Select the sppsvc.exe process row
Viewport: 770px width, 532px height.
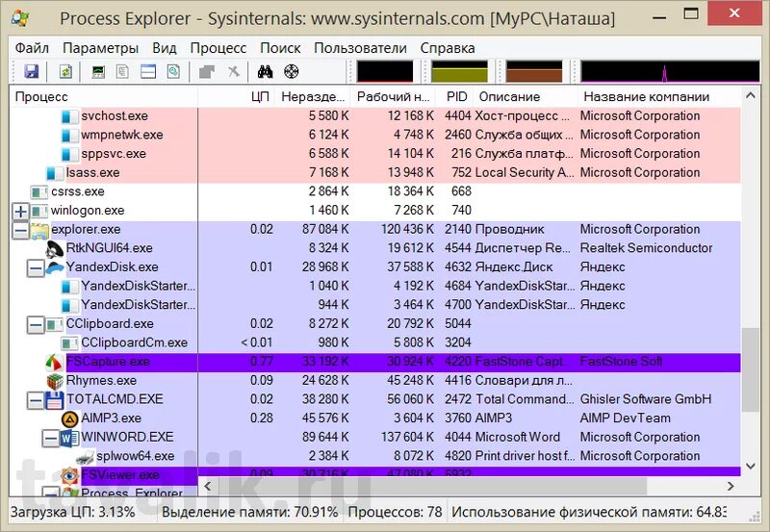[375, 154]
